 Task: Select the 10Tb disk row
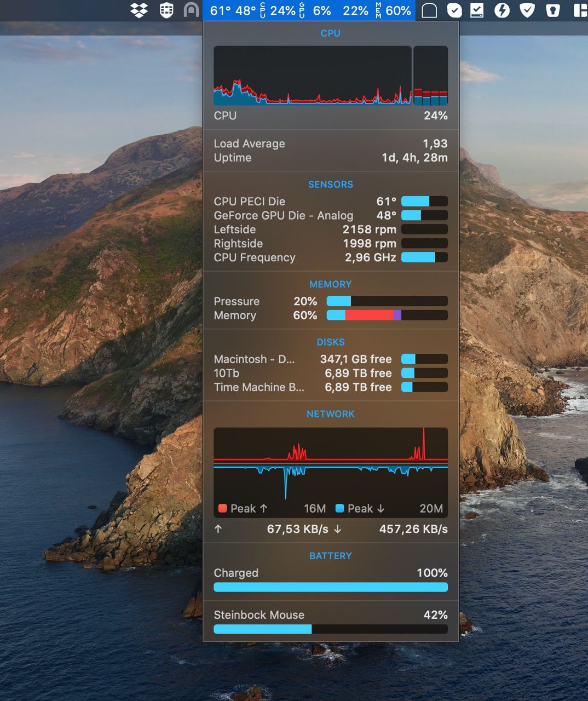click(x=331, y=373)
